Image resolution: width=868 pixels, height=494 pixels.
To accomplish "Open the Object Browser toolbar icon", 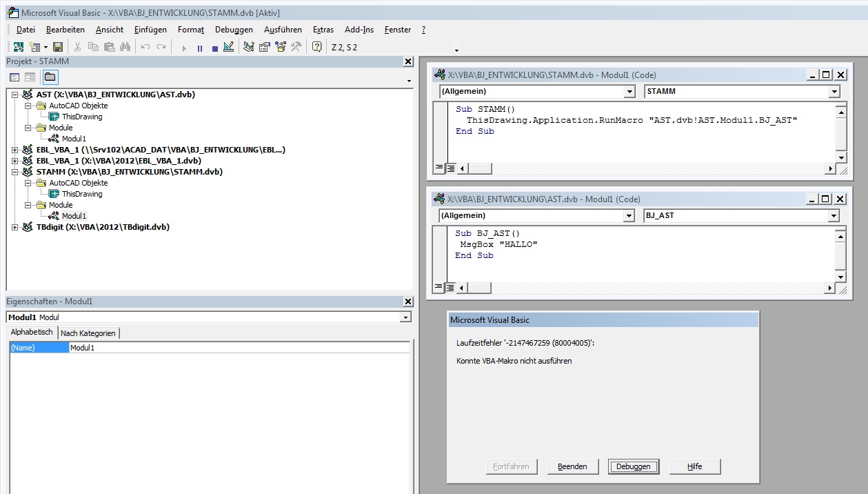I will [280, 47].
